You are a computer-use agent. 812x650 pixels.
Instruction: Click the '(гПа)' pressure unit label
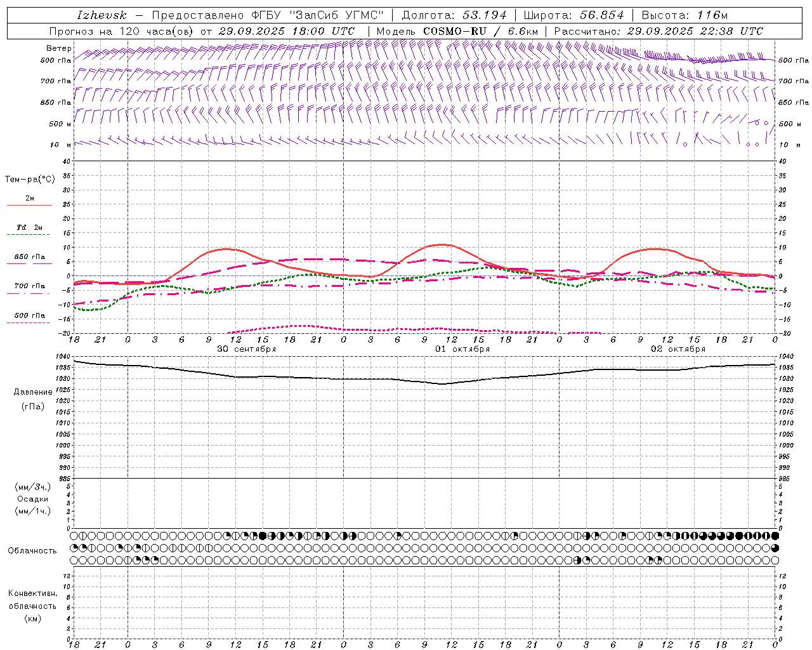pos(33,406)
